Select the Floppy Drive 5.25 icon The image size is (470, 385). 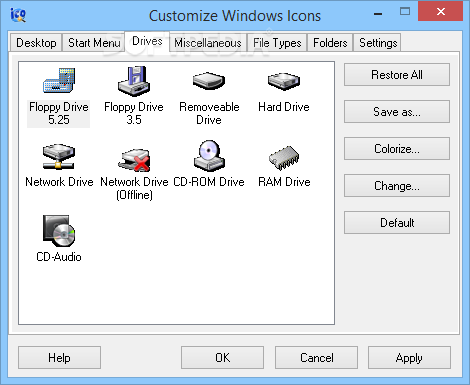[x=59, y=80]
